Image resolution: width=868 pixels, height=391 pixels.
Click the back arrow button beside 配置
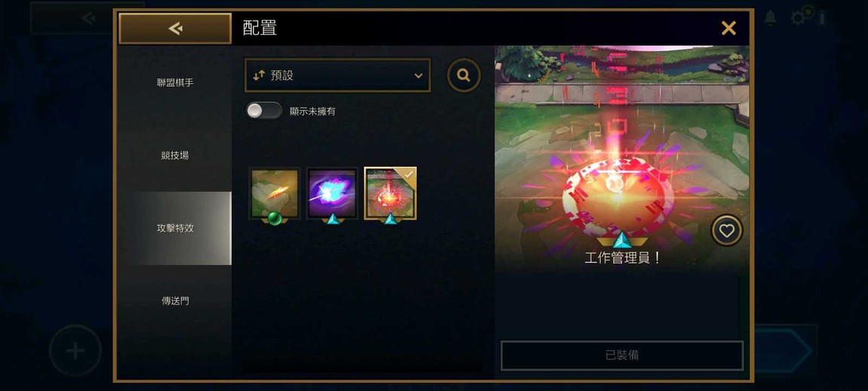(175, 28)
